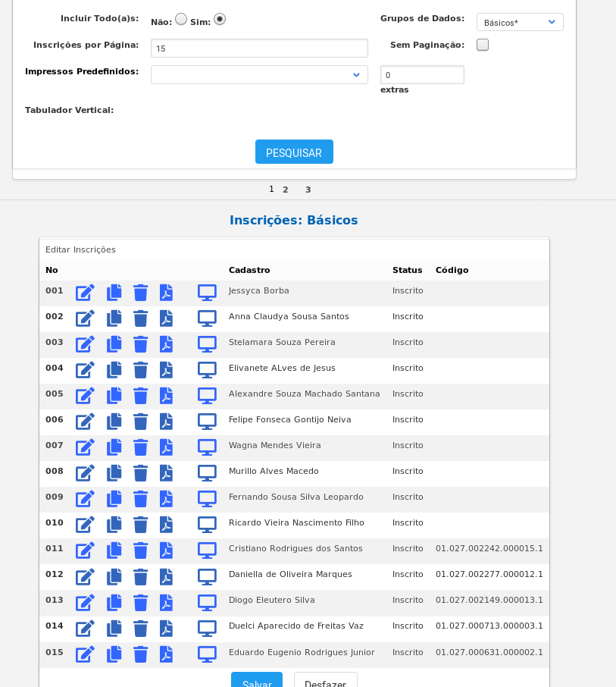This screenshot has width=616, height=687.
Task: Delete the Jessyca Borba registration
Action: [140, 293]
